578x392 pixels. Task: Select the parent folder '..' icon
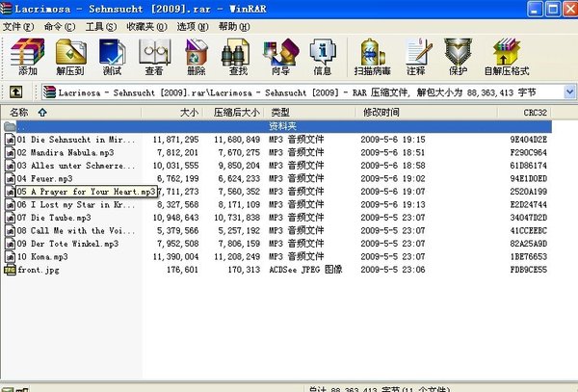pyautogui.click(x=10, y=127)
